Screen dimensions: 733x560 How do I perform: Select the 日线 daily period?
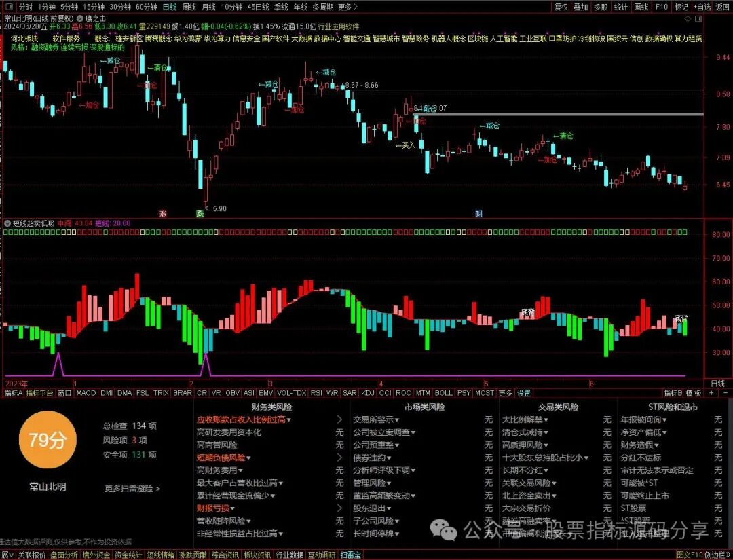tap(170, 7)
